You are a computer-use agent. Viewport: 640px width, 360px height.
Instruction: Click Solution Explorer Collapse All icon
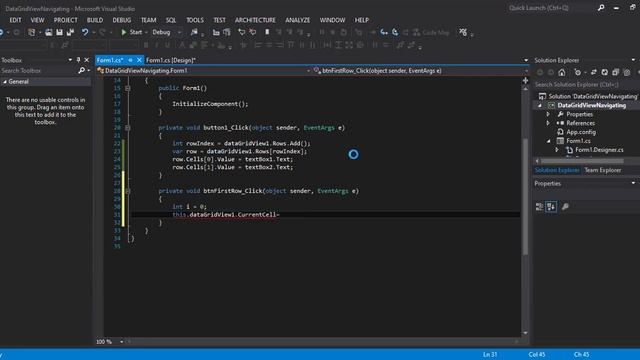(x=616, y=72)
